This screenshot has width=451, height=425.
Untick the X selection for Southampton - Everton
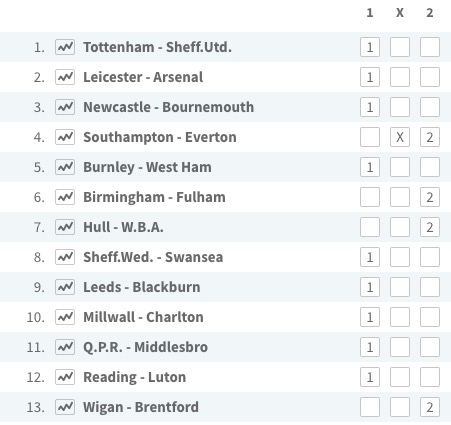coord(400,137)
